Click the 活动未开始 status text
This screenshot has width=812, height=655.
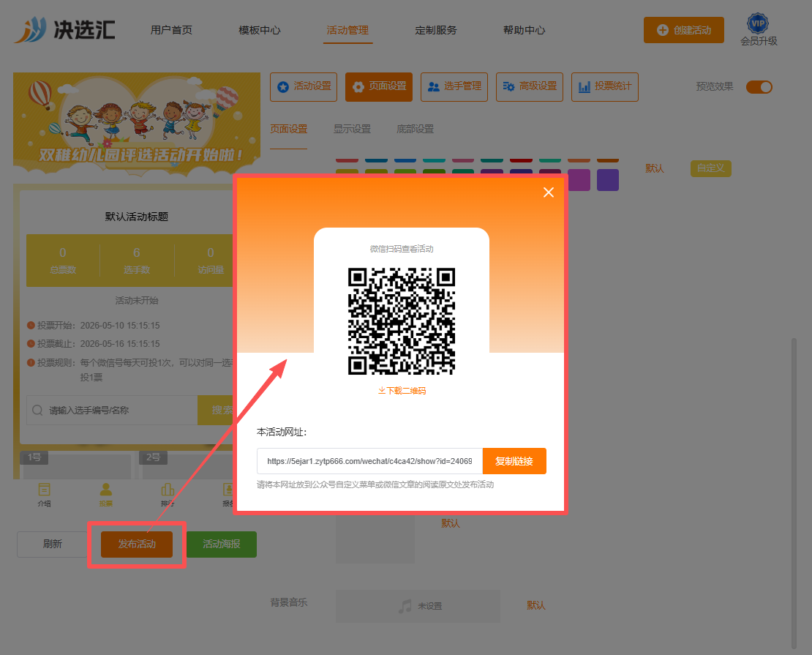137,301
